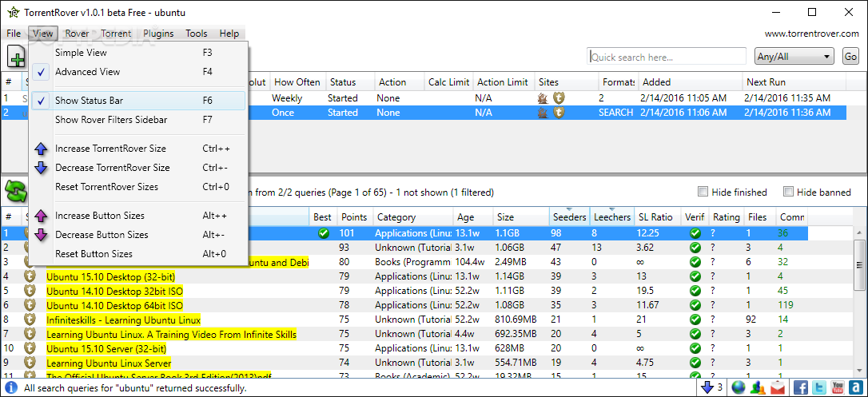The image size is (868, 397).
Task: Select Decrease TorrentRover Size
Action: pyautogui.click(x=137, y=168)
